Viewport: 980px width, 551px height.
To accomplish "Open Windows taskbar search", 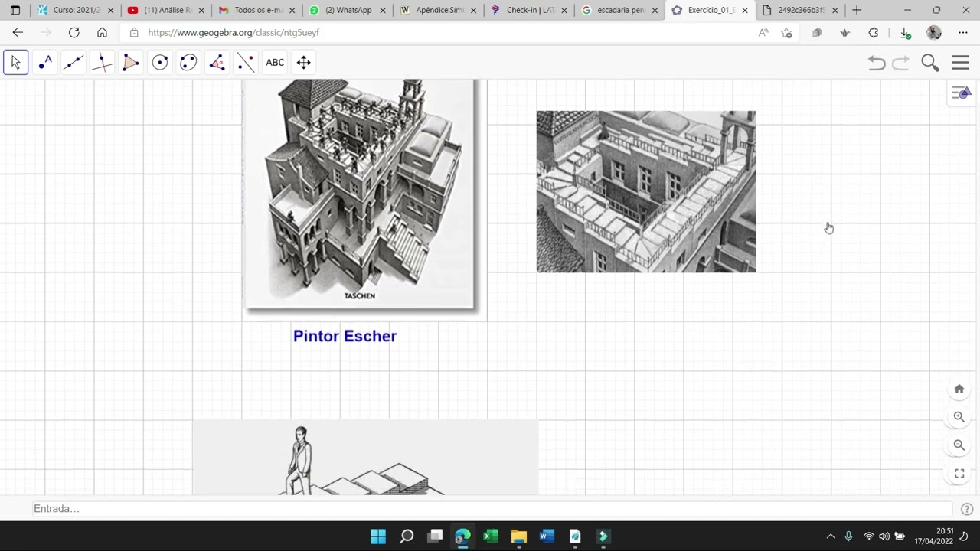I will click(407, 536).
